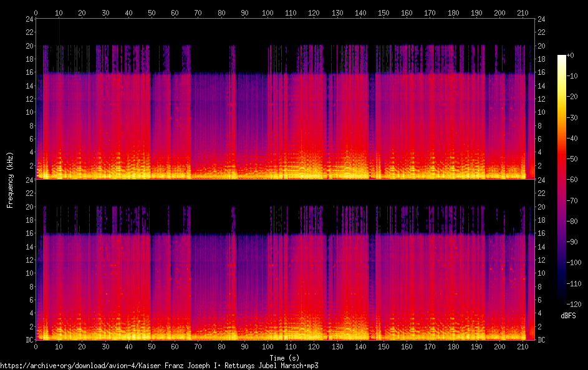Image resolution: width=588 pixels, height=370 pixels.
Task: Click the "2" kHz label right of the lower channel
Action: click(x=539, y=326)
